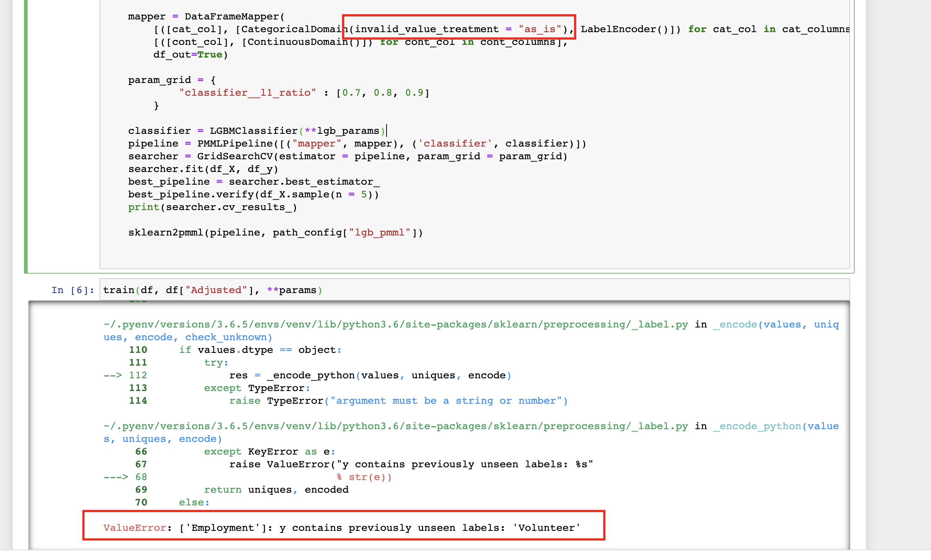Viewport: 931px width, 560px height.
Task: Click the best_pipeline.verify(df_X.sample) line
Action: [x=253, y=194]
